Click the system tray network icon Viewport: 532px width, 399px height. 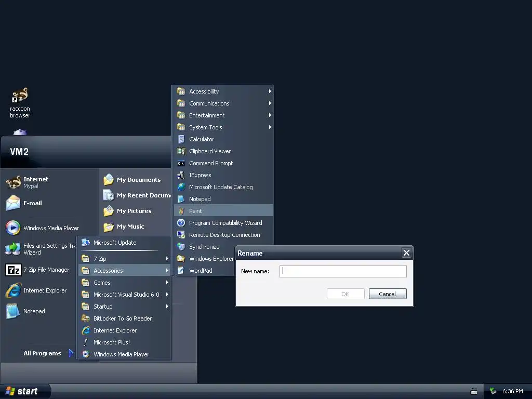click(493, 391)
